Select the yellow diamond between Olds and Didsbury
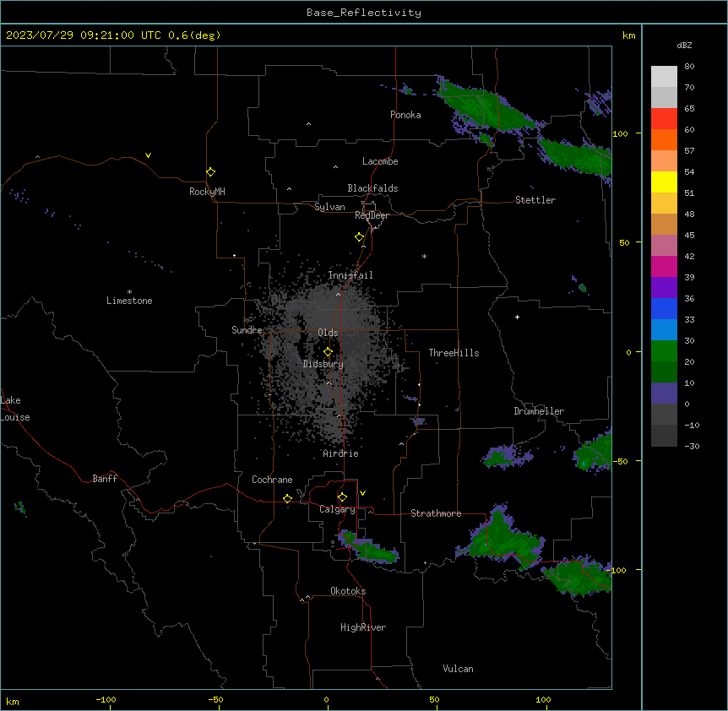This screenshot has height=711, width=728. (328, 352)
